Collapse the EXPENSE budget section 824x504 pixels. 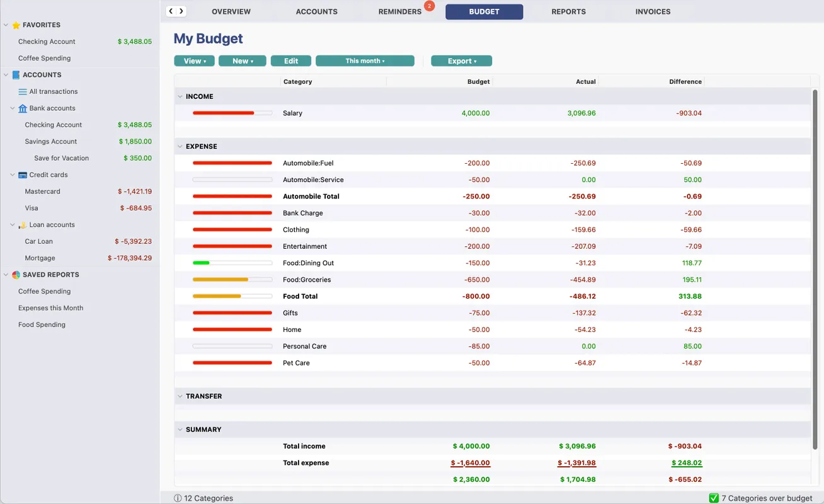[180, 147]
